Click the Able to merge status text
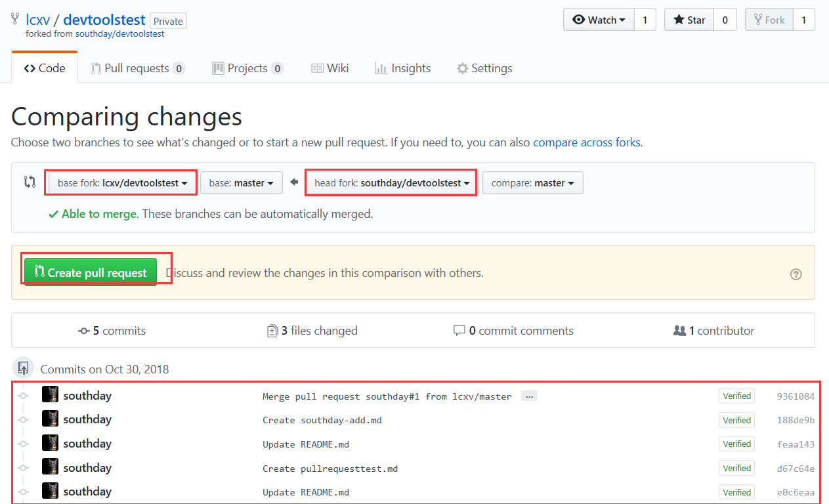Image resolution: width=829 pixels, height=504 pixels. [99, 214]
